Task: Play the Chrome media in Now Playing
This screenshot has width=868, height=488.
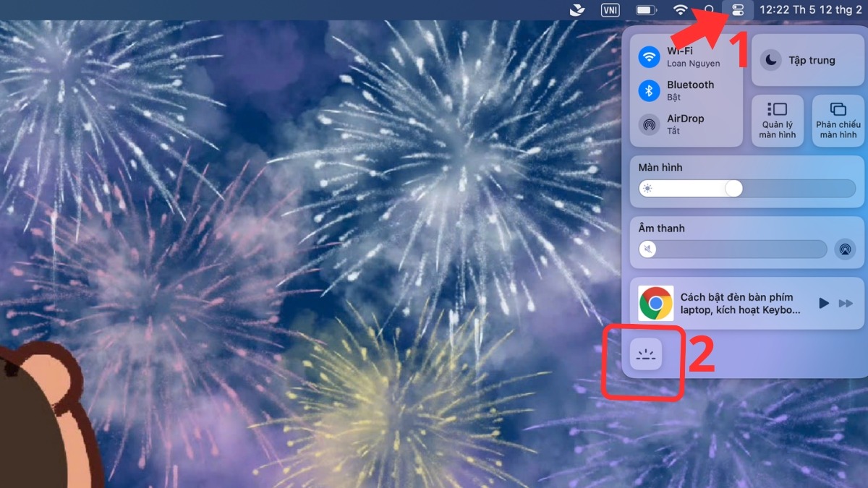Action: [823, 303]
